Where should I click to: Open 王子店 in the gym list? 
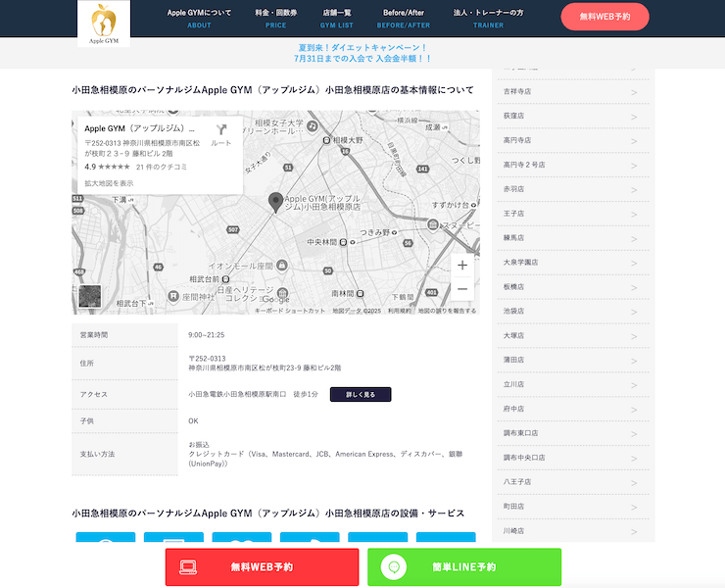click(x=573, y=214)
